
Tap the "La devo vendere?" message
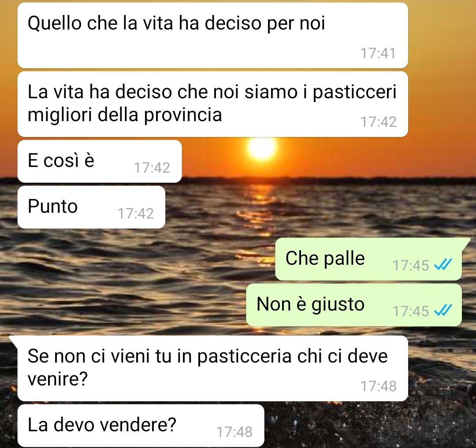pyautogui.click(x=141, y=425)
